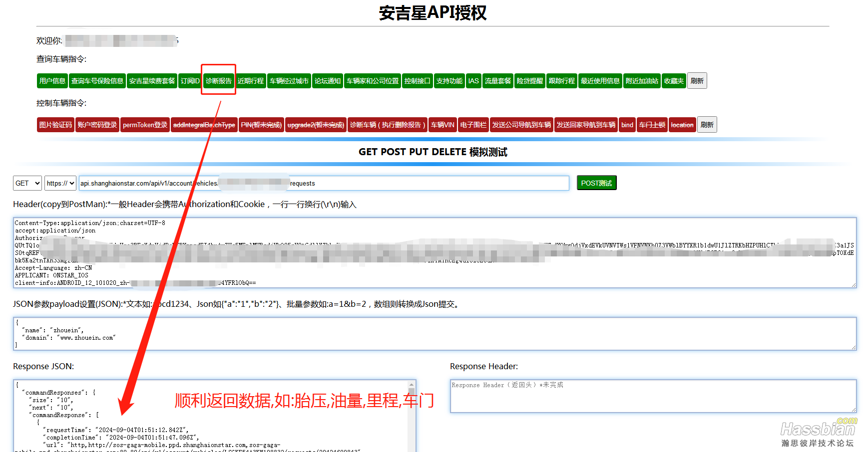Click the POST测试 submit button
This screenshot has height=452, width=868.
point(597,183)
